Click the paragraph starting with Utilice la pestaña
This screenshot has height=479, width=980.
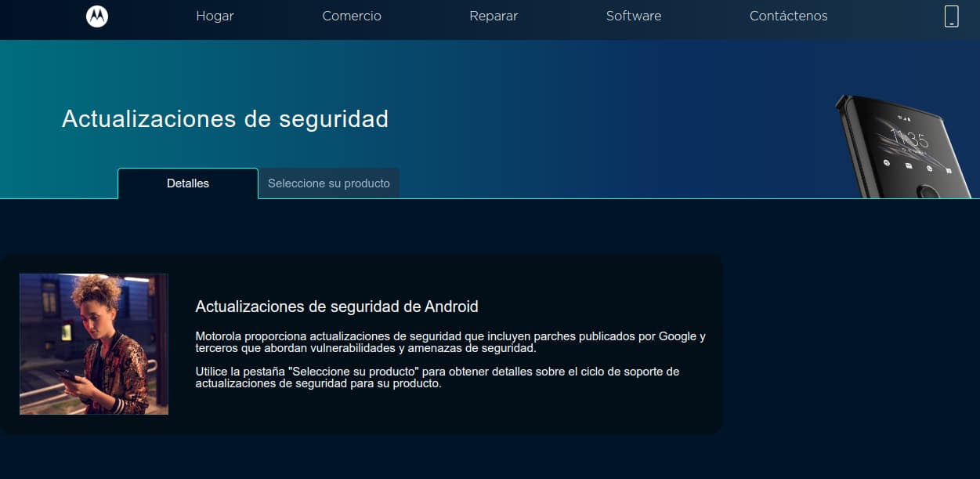[437, 378]
